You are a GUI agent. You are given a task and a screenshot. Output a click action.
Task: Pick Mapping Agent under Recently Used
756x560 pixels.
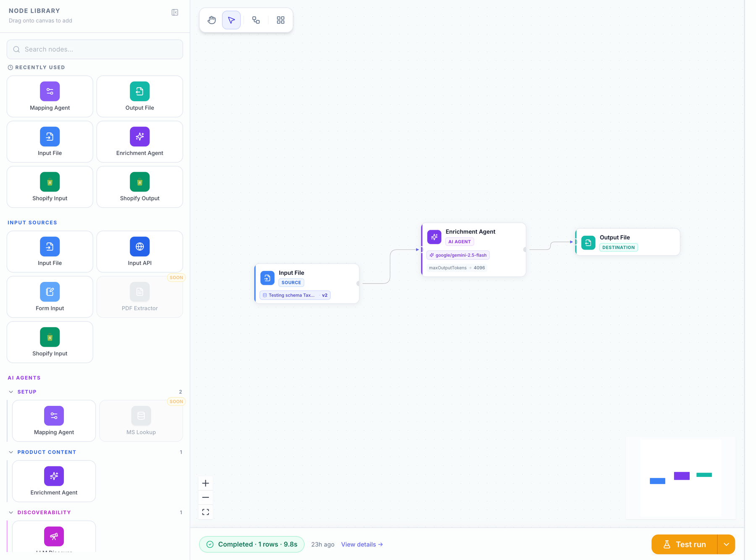[50, 97]
